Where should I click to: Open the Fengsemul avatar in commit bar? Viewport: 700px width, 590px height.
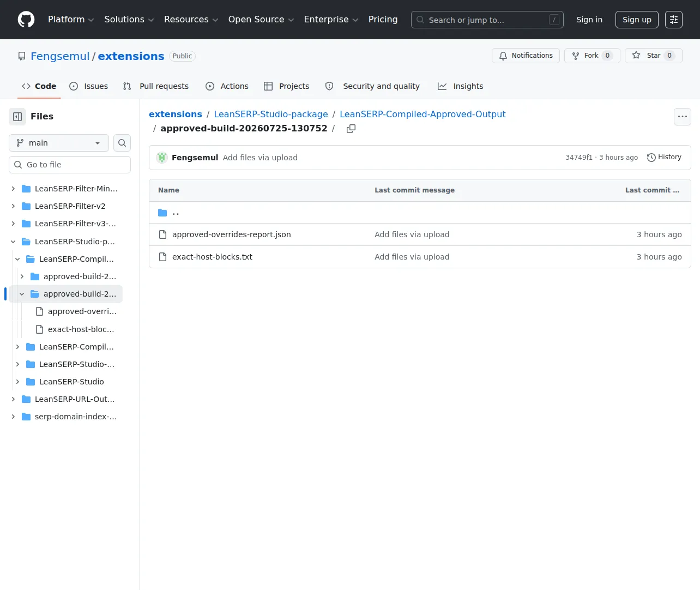point(162,158)
